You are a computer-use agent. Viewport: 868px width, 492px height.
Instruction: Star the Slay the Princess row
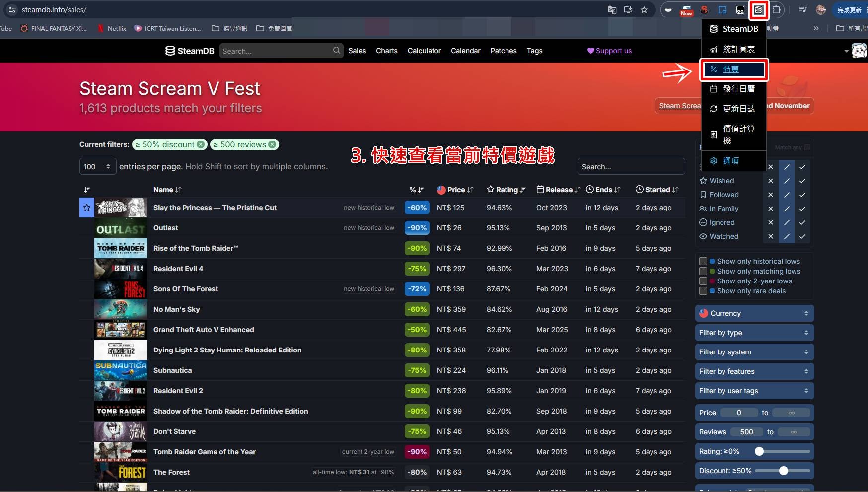[x=87, y=208]
